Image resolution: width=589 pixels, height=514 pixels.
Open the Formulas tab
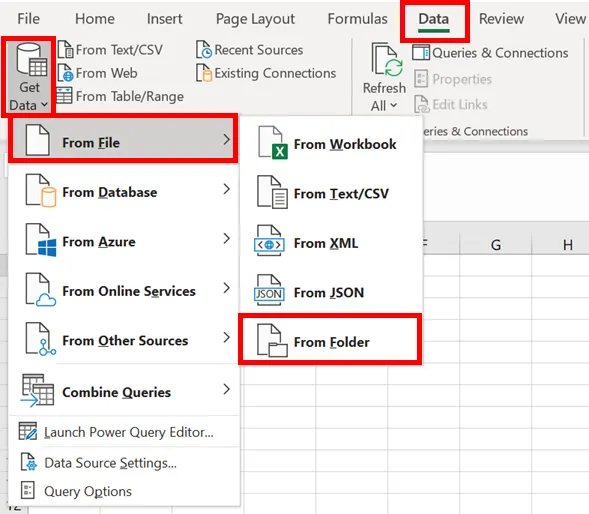(357, 19)
